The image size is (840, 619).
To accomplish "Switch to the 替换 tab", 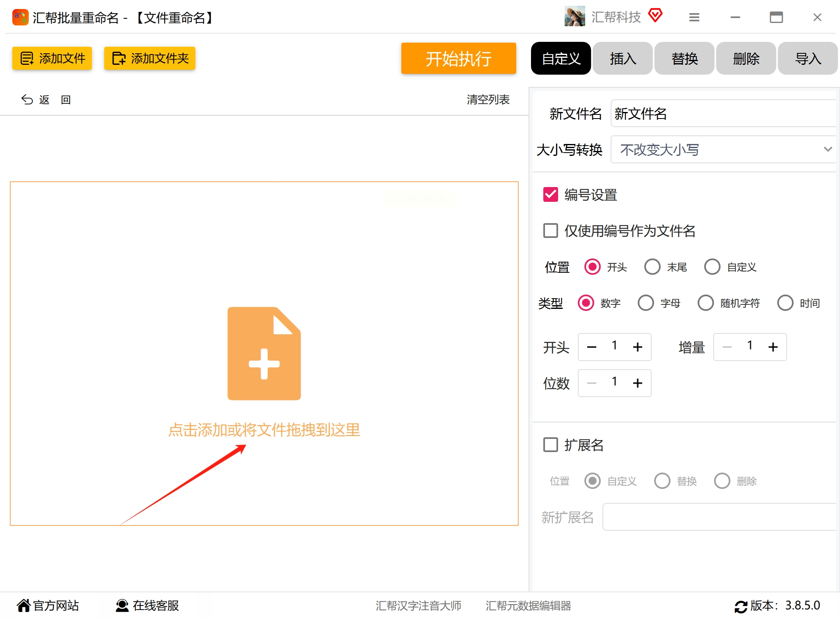I will point(684,58).
